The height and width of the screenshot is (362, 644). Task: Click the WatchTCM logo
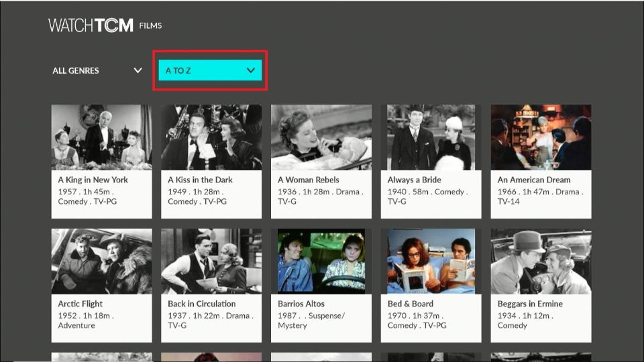pos(91,25)
